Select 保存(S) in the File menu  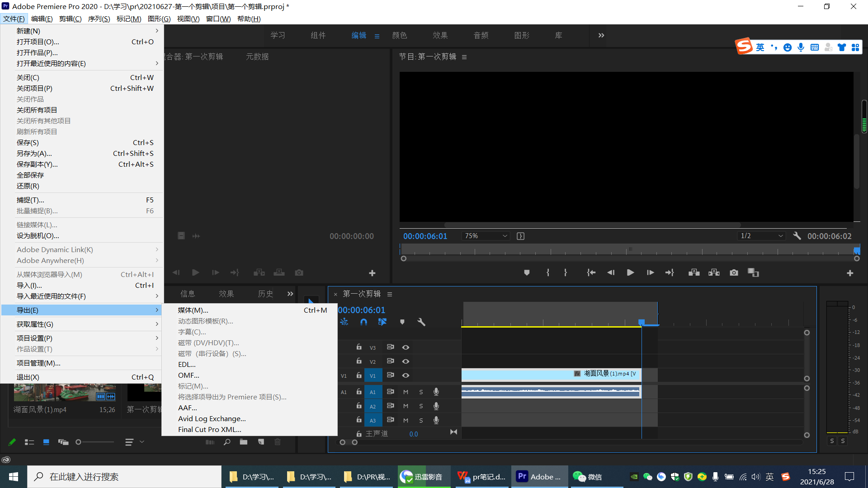(x=81, y=142)
